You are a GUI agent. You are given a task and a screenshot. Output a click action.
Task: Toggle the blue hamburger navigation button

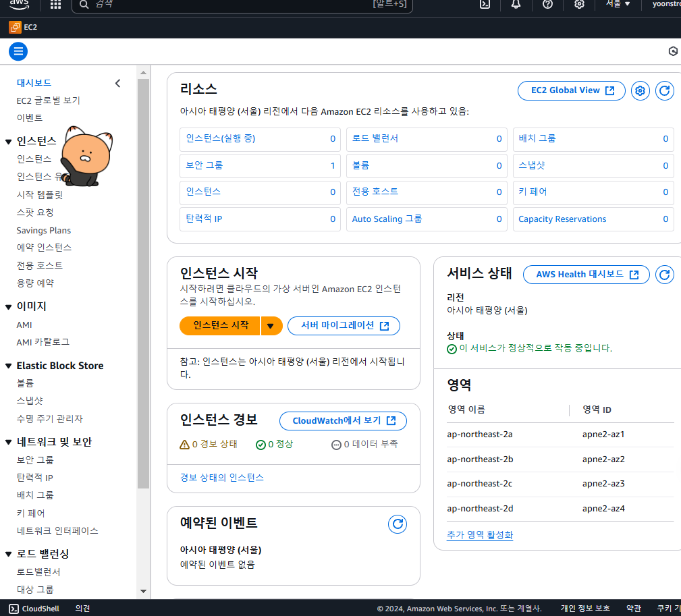pyautogui.click(x=18, y=52)
